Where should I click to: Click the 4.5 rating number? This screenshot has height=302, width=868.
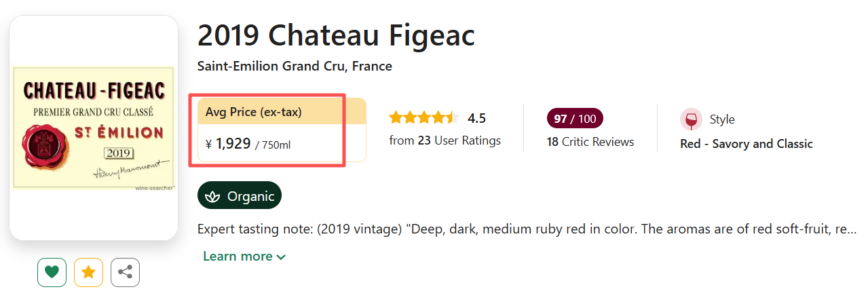pos(476,118)
